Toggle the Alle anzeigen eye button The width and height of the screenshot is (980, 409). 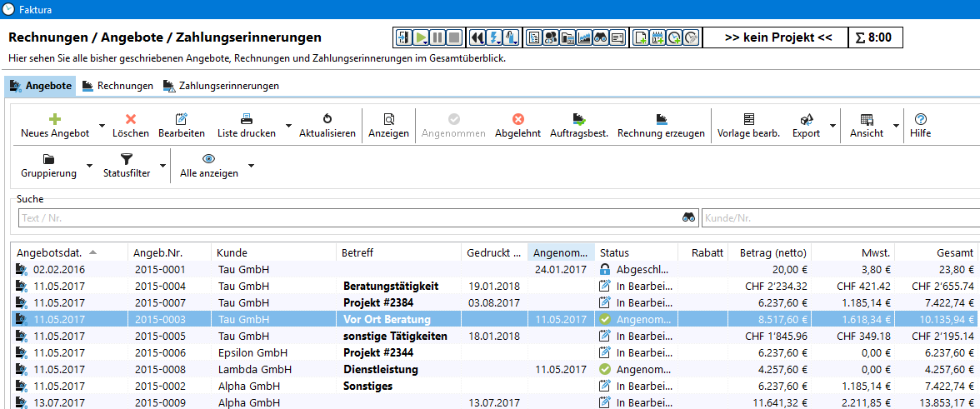click(209, 159)
